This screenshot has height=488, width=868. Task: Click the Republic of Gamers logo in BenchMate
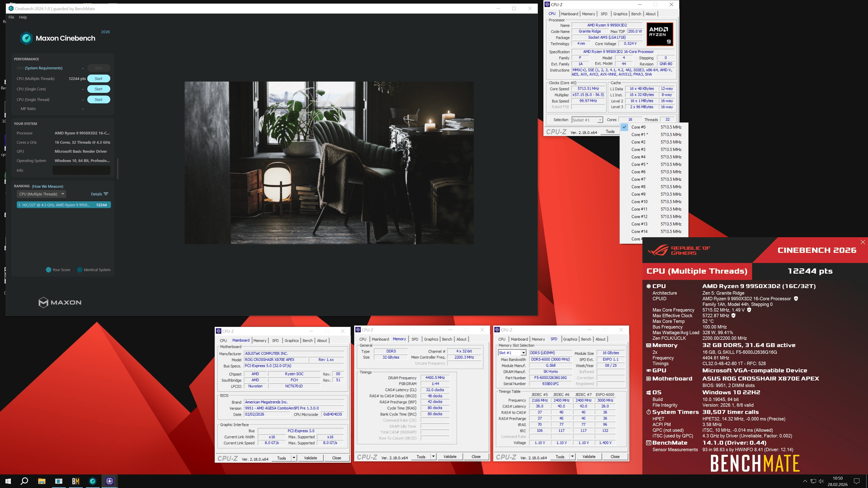point(679,250)
